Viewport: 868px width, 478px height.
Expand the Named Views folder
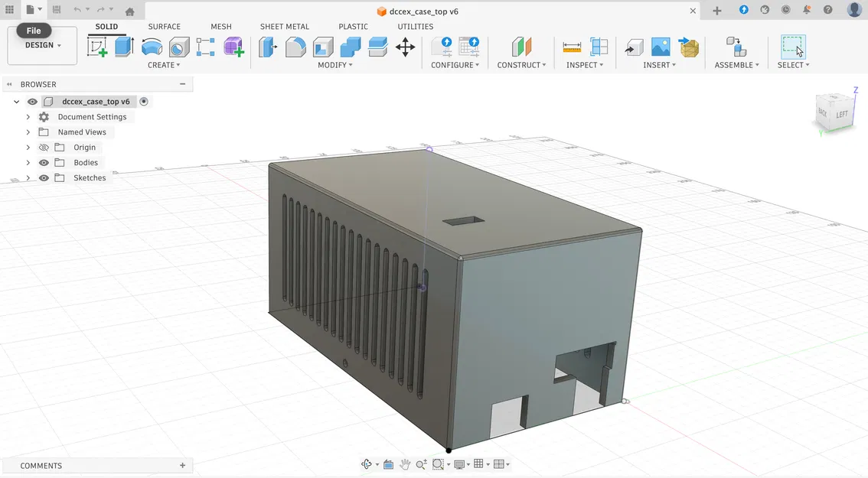28,132
